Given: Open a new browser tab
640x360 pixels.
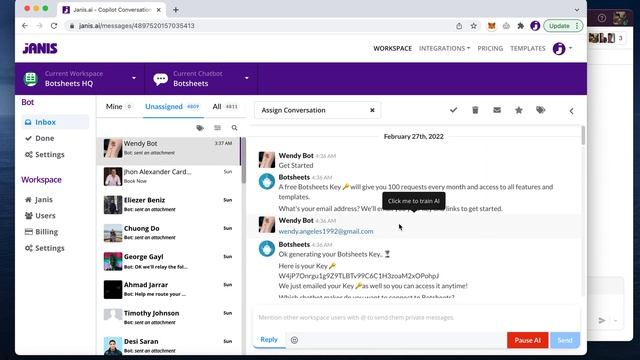Looking at the screenshot, I should coord(176,10).
